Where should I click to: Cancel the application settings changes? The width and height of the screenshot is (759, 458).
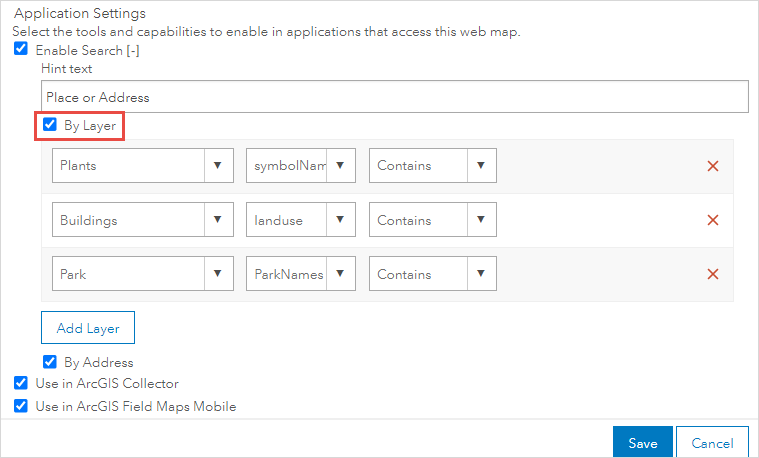tap(712, 443)
